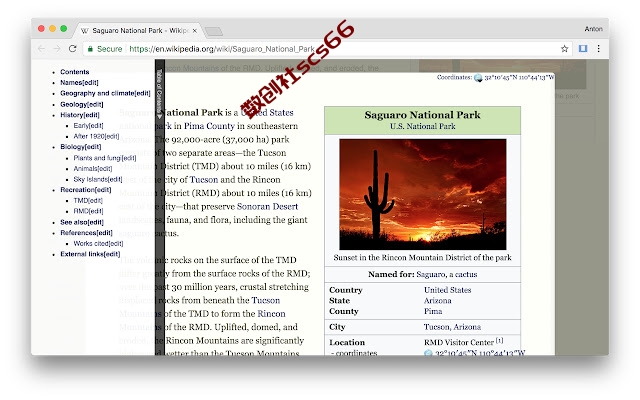This screenshot has width=640, height=400.
Task: Go to Biology section in sidebar
Action: click(x=80, y=147)
